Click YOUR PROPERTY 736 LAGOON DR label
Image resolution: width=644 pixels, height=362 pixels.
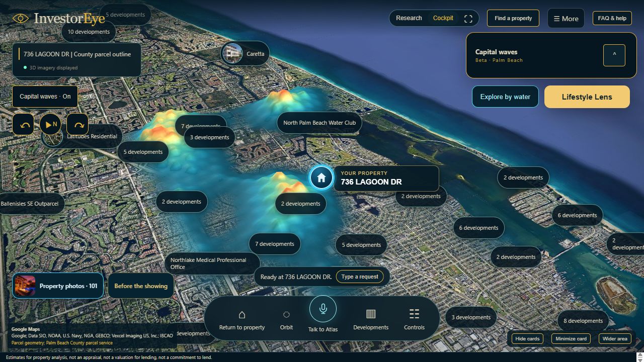(386, 178)
